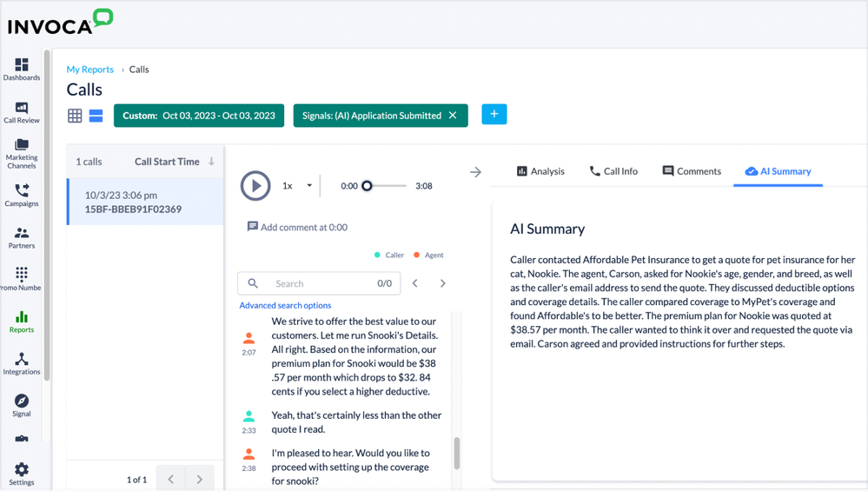Remove the AI Application Submitted signal filter

pos(453,116)
